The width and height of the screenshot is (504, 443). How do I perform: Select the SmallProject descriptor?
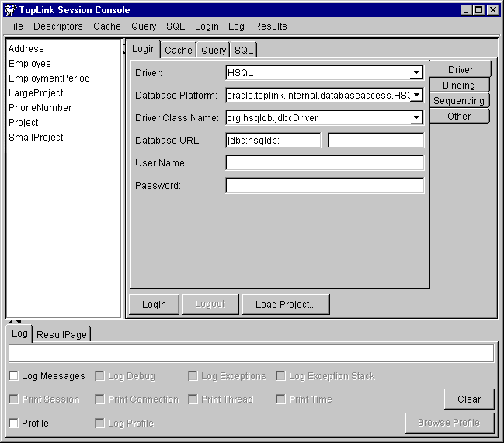click(x=36, y=138)
